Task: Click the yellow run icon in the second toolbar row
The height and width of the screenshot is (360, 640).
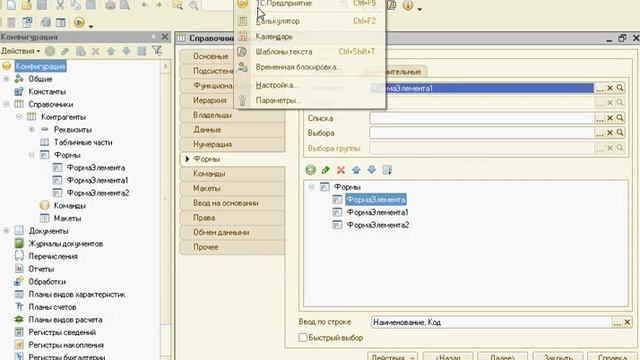Action: pos(79,22)
